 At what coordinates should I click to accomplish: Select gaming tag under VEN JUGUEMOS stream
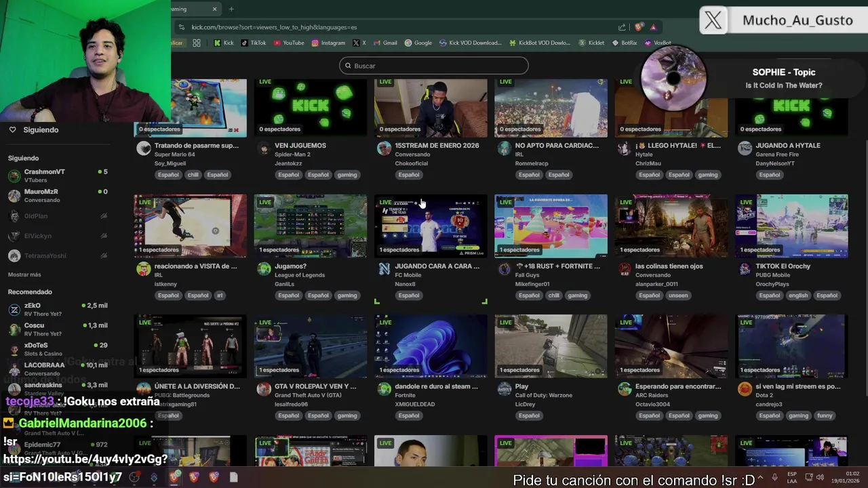347,175
